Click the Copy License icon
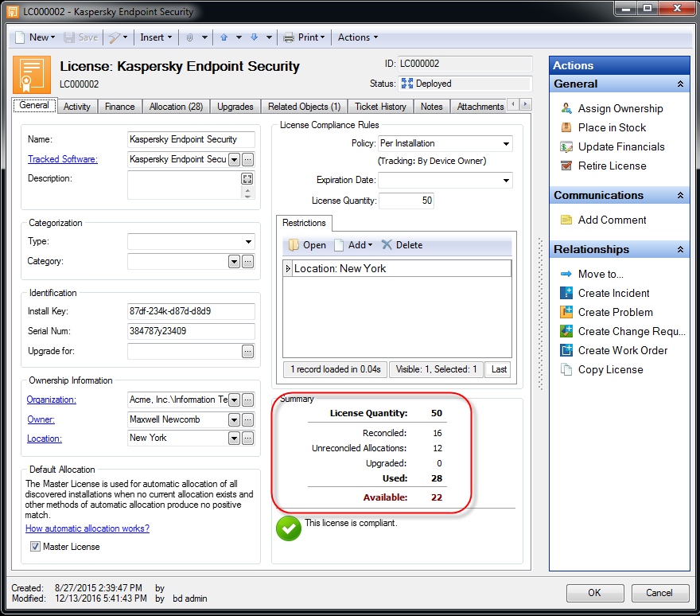The width and height of the screenshot is (700, 616). click(566, 369)
